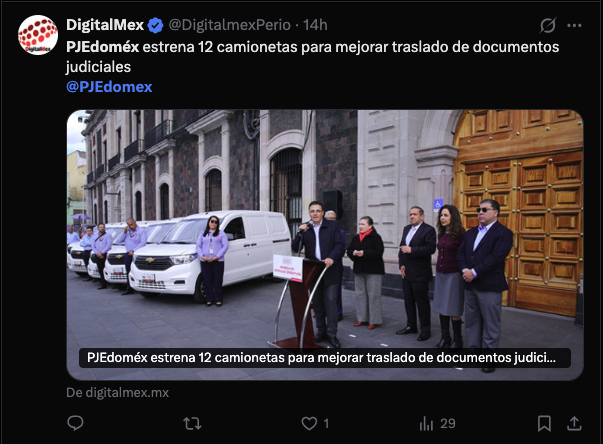
Task: Bookmark this DigitalMex post
Action: point(544,424)
